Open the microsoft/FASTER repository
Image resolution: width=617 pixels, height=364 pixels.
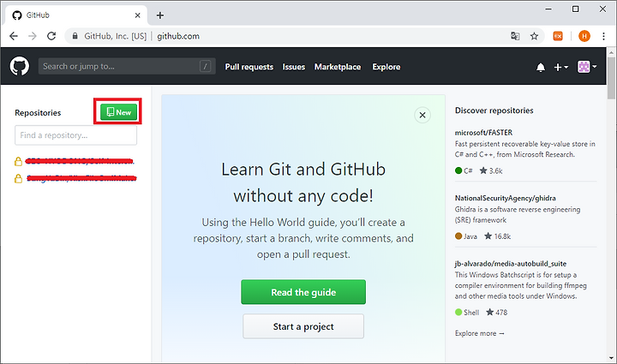[x=483, y=133]
